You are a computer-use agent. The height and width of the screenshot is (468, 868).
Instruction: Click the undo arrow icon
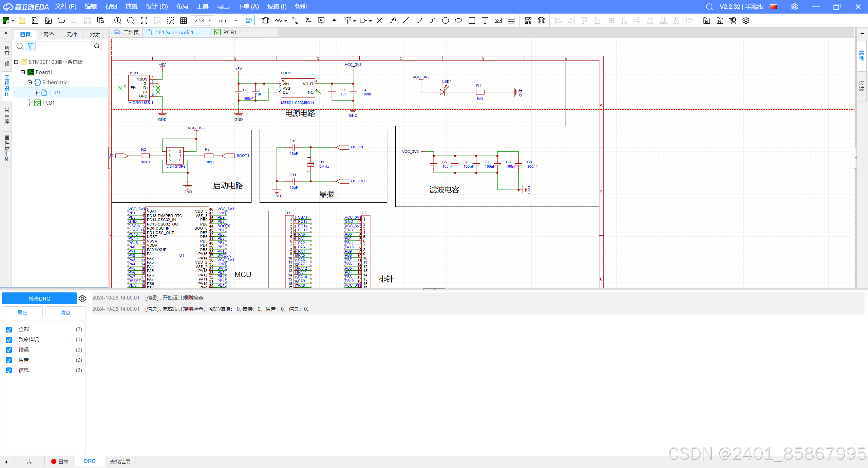tap(61, 21)
